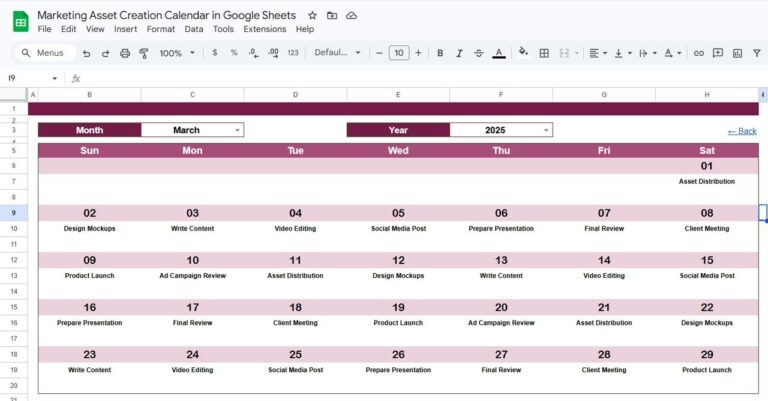Viewport: 768px width, 401px height.
Task: Click the formula bar fx field
Action: point(421,78)
